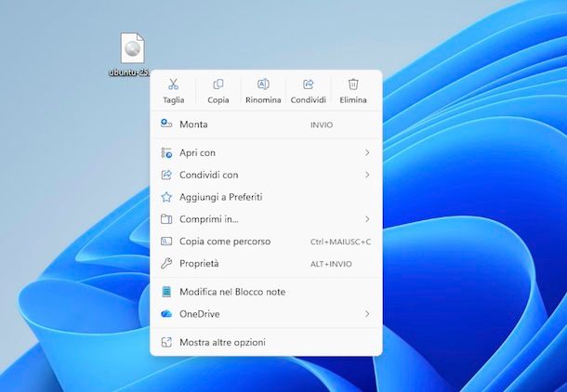Select Aggiungi a Preferiti
The width and height of the screenshot is (567, 392).
click(266, 197)
